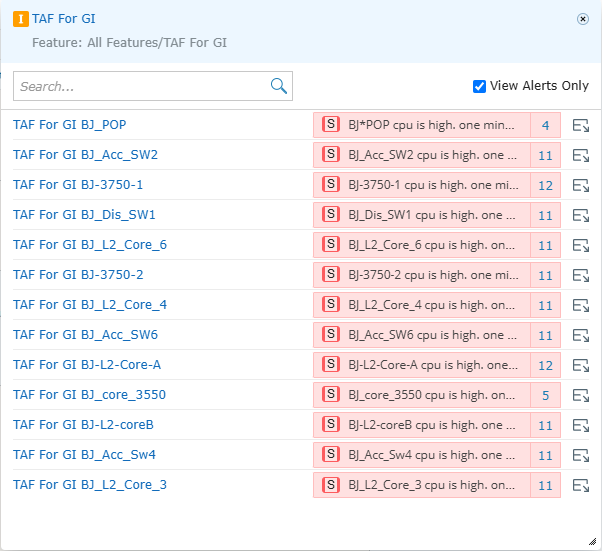The image size is (602, 551).
Task: Click S status icon in BJ_Acc_SW6 alert
Action: click(x=331, y=334)
